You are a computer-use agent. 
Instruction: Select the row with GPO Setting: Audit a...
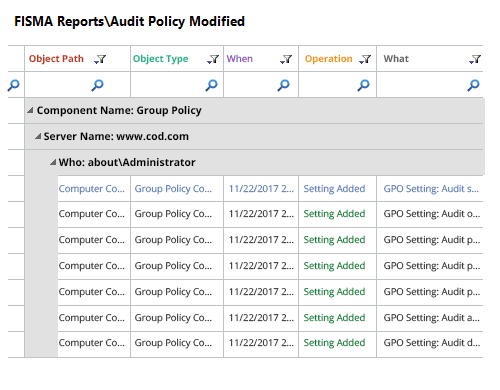[270, 318]
